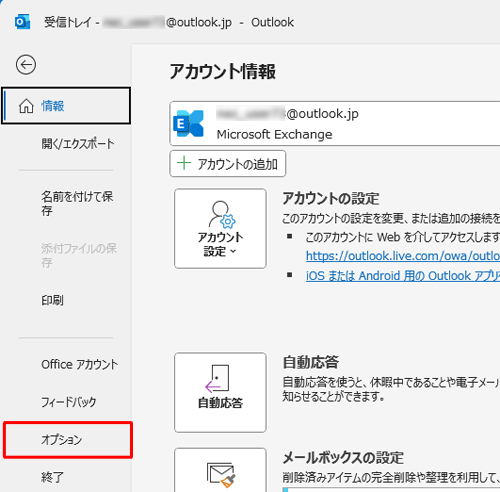This screenshot has width=500, height=492.
Task: Click the 受信トレイ window title text
Action: point(68,22)
